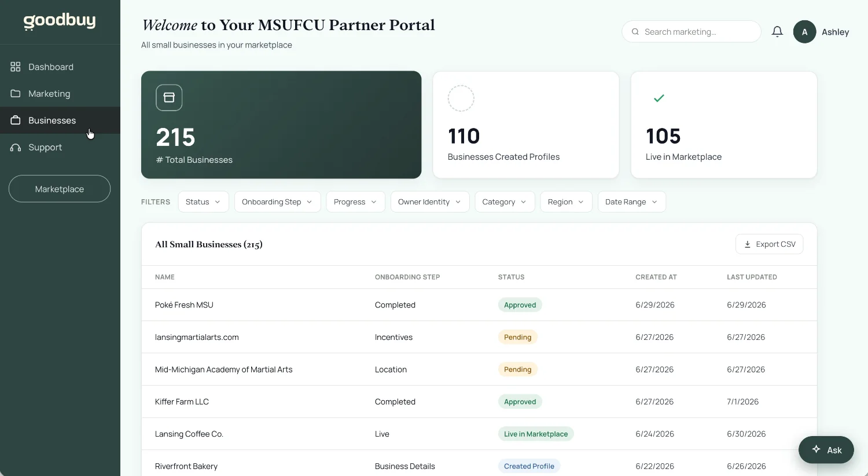Click Approved badge for Kiffer Farm LLC

pos(520,402)
